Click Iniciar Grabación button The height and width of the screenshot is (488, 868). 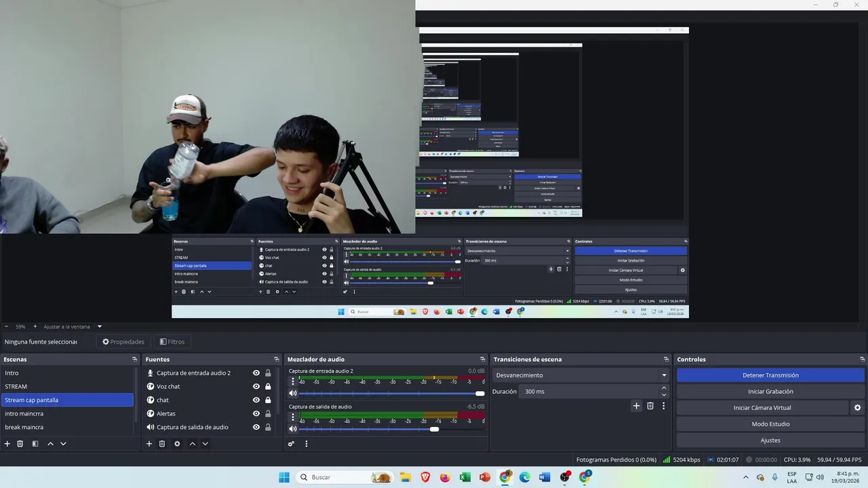tap(770, 392)
